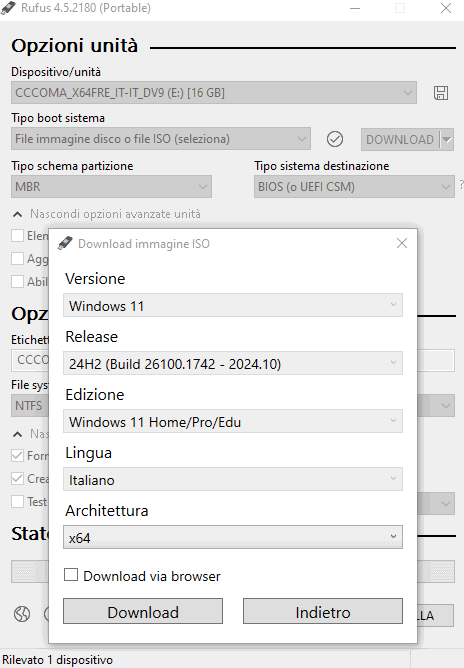The width and height of the screenshot is (464, 668).
Task: Click the Etichetta volume label input field
Action: click(30, 360)
